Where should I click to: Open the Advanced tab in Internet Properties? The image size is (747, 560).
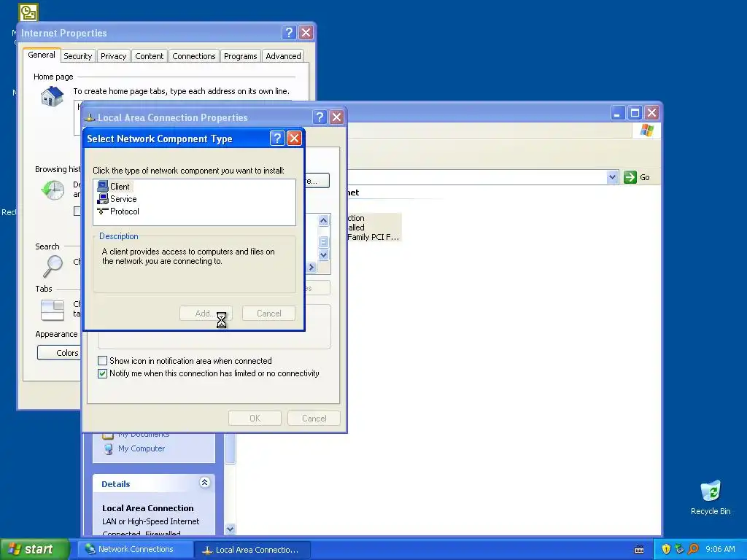pos(284,56)
